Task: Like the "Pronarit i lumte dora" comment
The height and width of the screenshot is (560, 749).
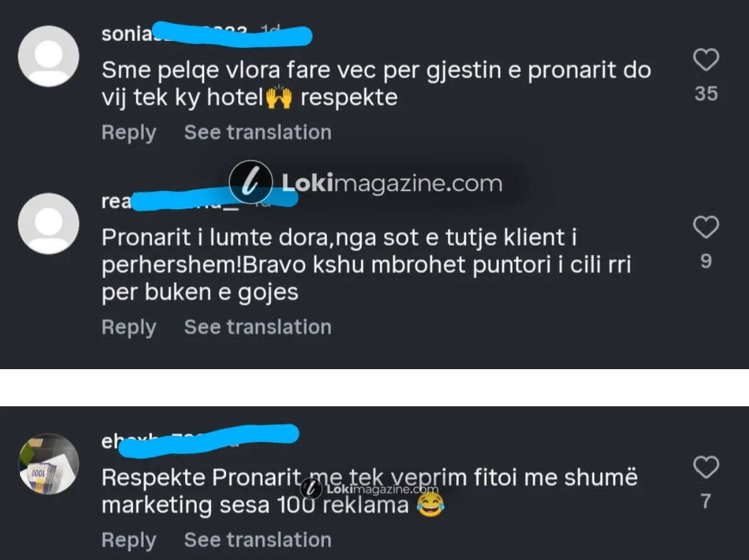Action: pos(706,227)
